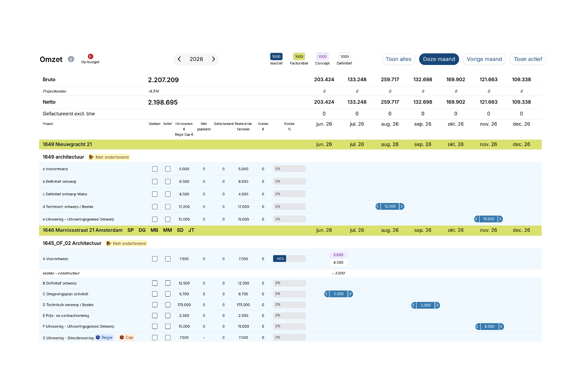Screen dimensions: 588x392
Task: Click the 15.000 planning block in nov. 26
Action: pyautogui.click(x=488, y=219)
